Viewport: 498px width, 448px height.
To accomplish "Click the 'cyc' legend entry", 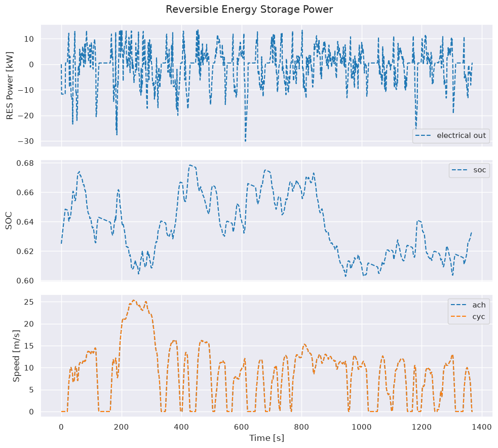I will 468,317.
